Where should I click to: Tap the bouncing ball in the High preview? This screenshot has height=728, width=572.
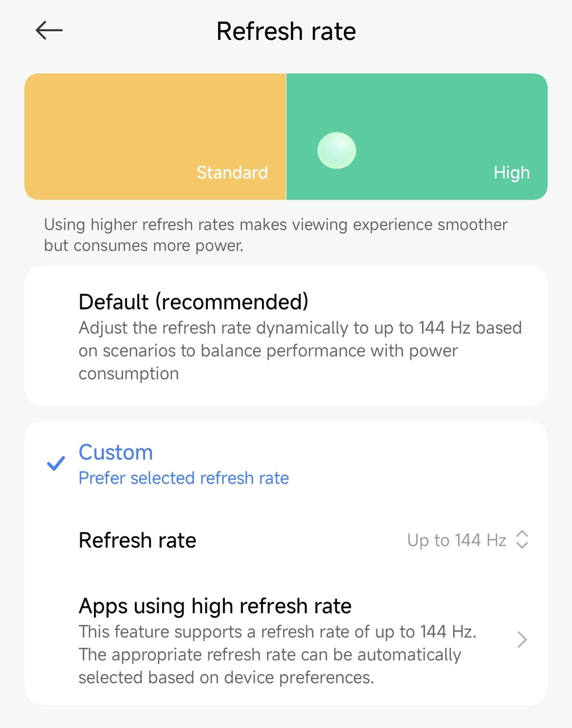click(336, 151)
